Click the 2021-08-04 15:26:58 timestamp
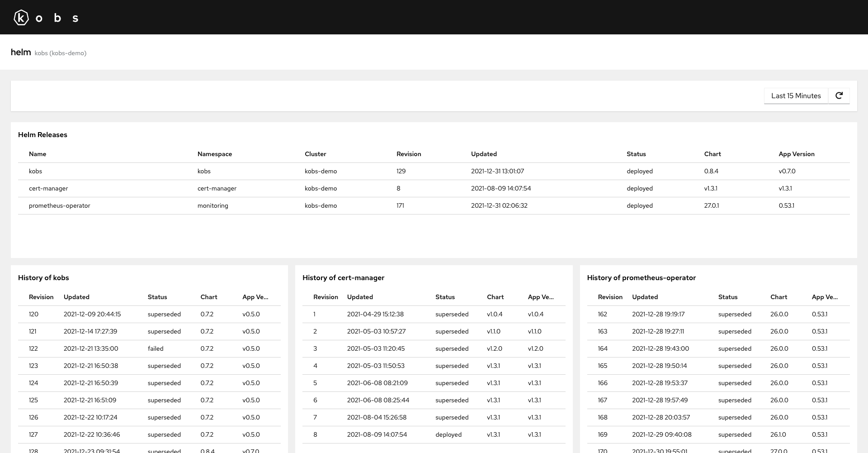 point(377,417)
